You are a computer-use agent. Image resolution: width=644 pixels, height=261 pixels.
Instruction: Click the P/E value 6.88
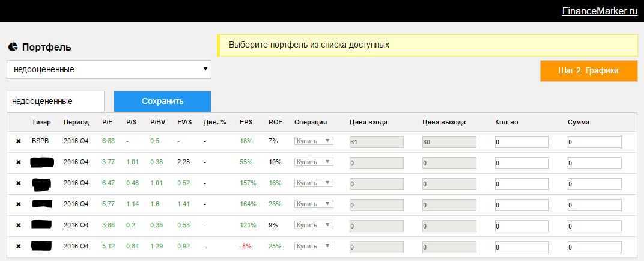(108, 141)
